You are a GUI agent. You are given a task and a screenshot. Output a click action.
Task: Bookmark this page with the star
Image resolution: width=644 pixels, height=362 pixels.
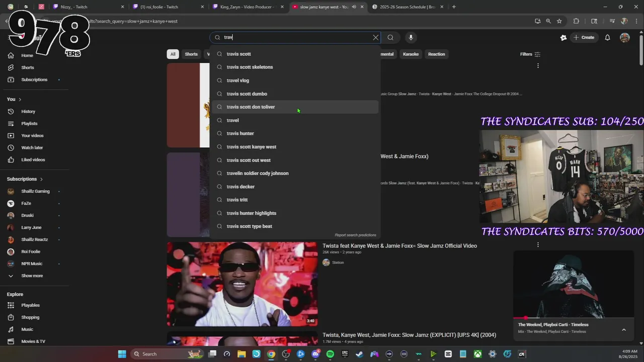coord(559,21)
